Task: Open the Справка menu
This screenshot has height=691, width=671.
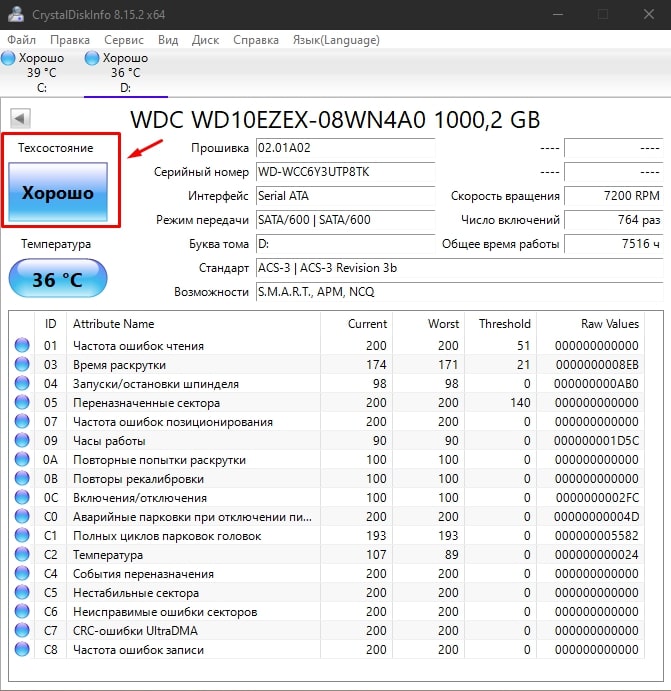Action: [256, 40]
